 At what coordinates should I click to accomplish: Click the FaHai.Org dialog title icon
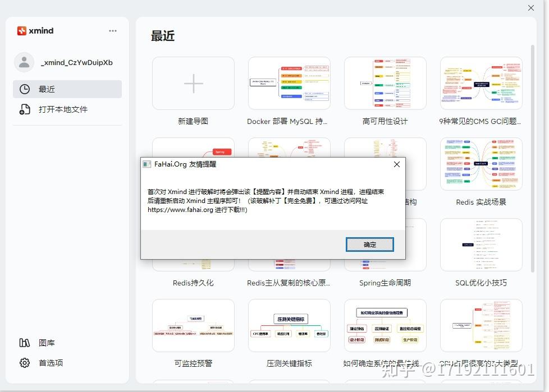click(147, 164)
